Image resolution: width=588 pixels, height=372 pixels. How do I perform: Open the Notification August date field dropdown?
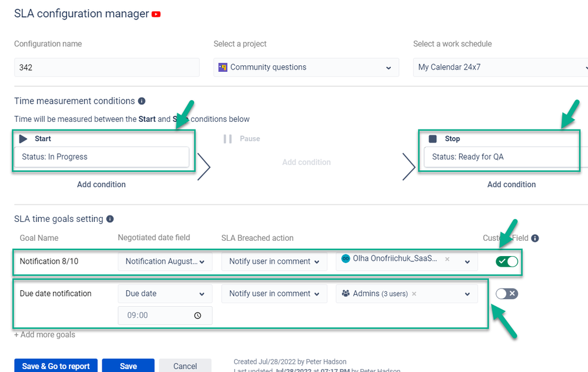(165, 261)
